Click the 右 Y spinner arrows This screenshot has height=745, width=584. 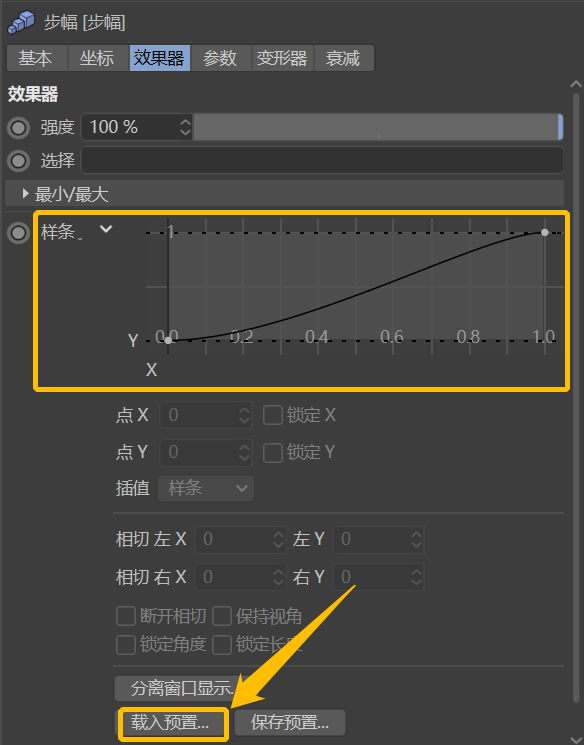click(x=416, y=577)
